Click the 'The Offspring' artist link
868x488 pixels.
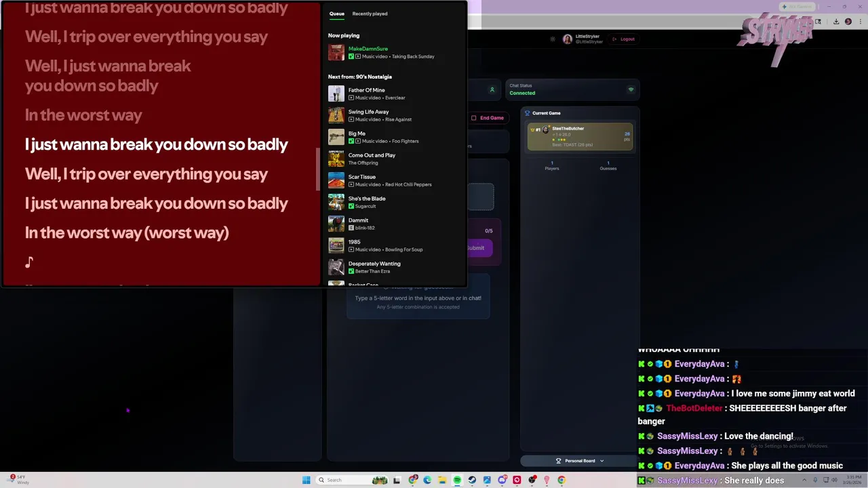coord(363,163)
